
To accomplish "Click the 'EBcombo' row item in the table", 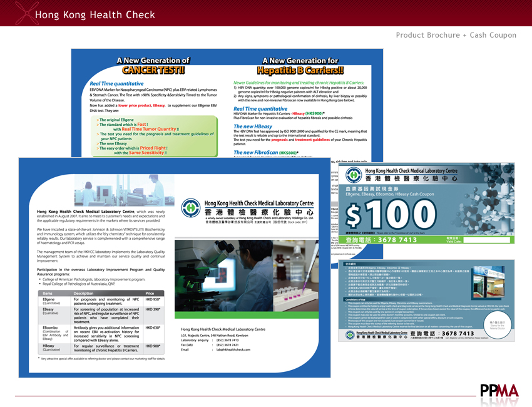I will (x=50, y=327).
